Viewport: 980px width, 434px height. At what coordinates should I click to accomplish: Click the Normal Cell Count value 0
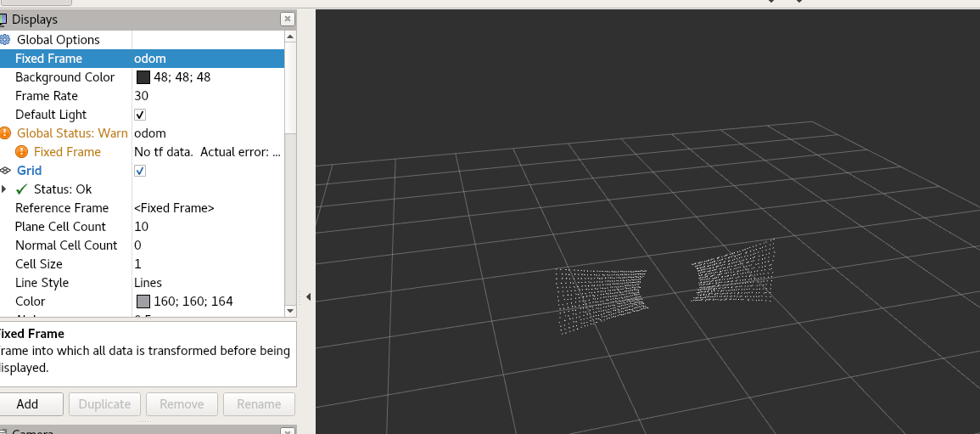(137, 245)
